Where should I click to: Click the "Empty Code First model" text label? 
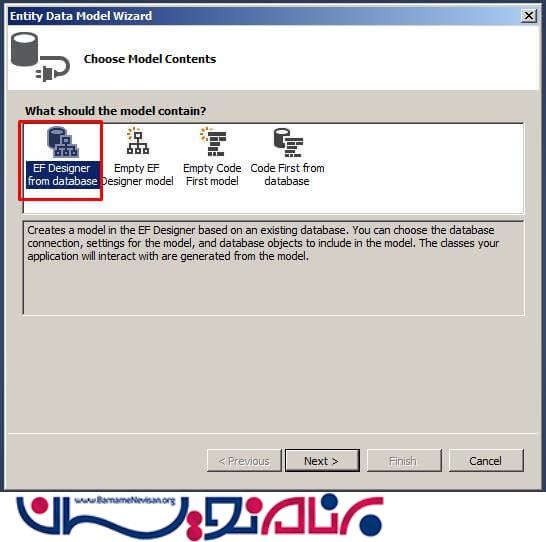tap(212, 175)
